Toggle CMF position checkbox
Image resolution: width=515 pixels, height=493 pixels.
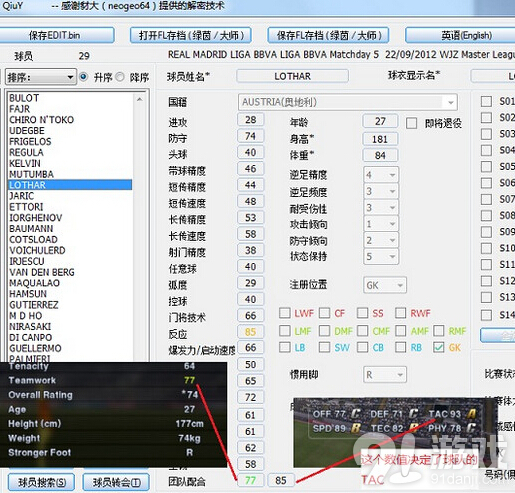tap(362, 331)
